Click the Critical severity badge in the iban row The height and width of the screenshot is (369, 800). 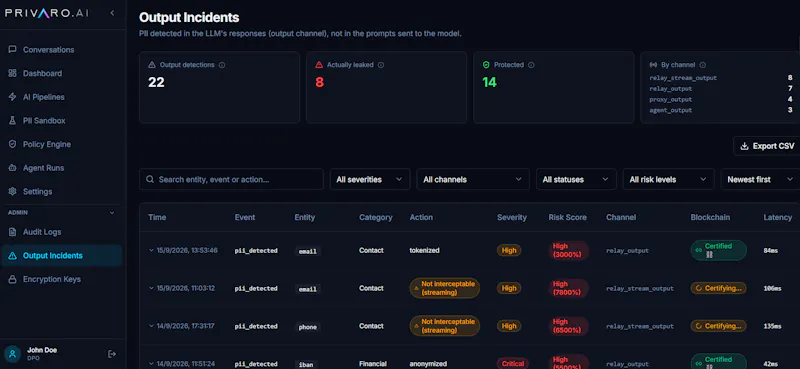click(513, 364)
